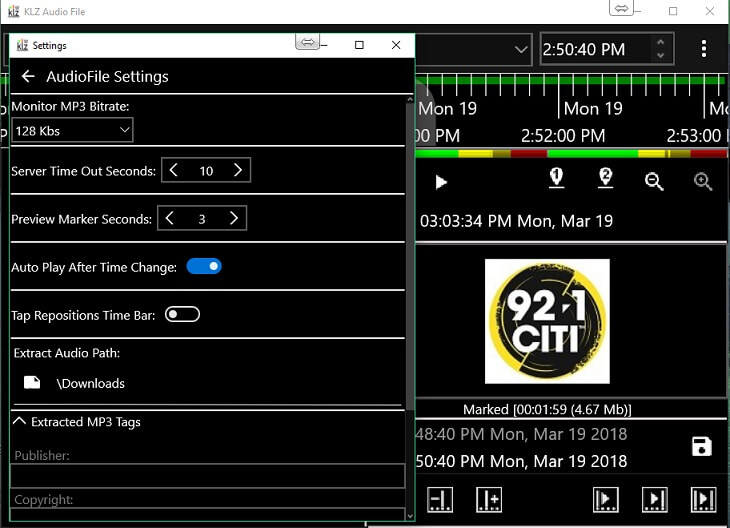The width and height of the screenshot is (730, 528).
Task: Play to end marker icon
Action: 655,500
